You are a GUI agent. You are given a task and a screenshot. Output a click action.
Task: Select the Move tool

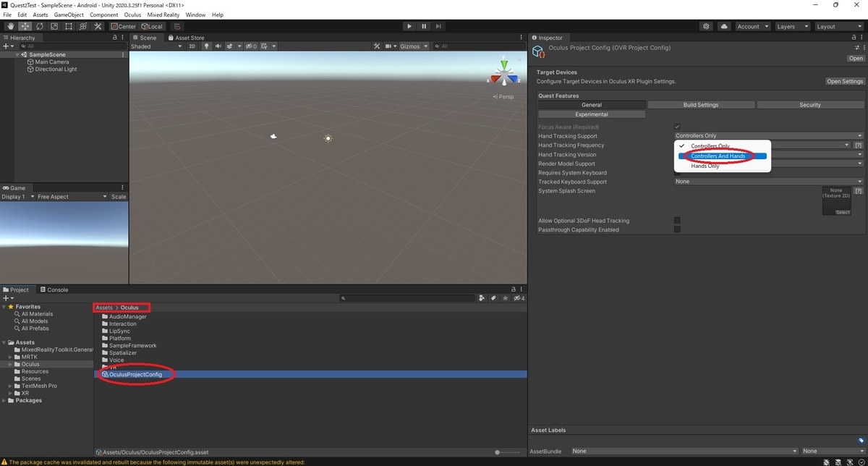(x=25, y=26)
